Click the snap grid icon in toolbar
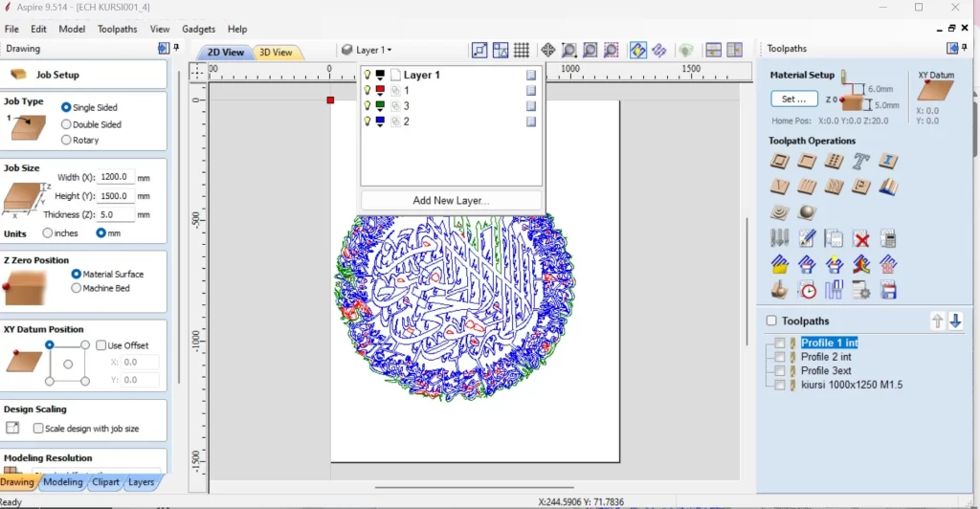The image size is (980, 509). [522, 50]
